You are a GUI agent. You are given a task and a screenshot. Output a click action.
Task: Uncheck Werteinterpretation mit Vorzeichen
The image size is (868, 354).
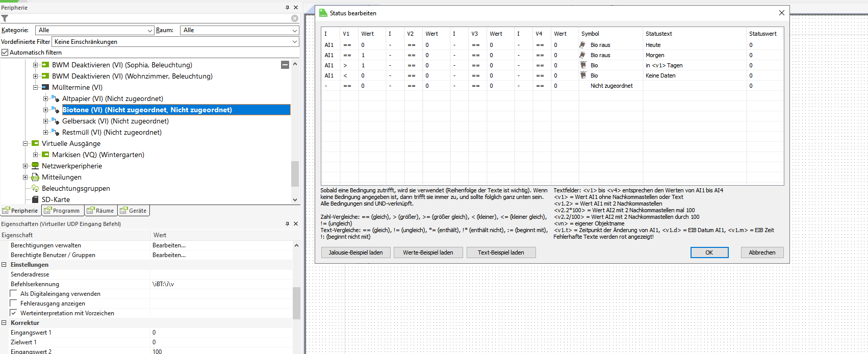(14, 313)
